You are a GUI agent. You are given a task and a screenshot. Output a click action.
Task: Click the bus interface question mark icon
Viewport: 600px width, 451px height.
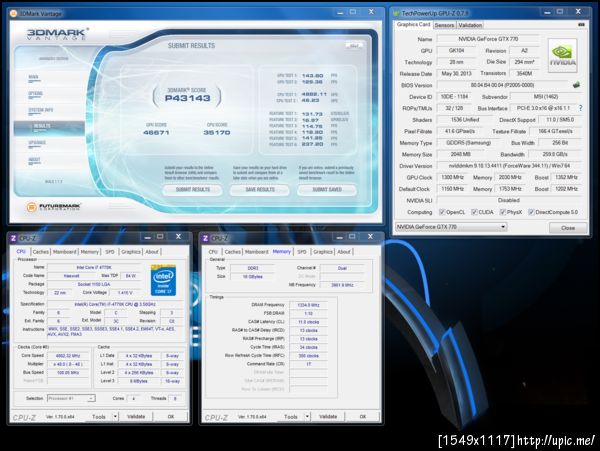pyautogui.click(x=580, y=108)
